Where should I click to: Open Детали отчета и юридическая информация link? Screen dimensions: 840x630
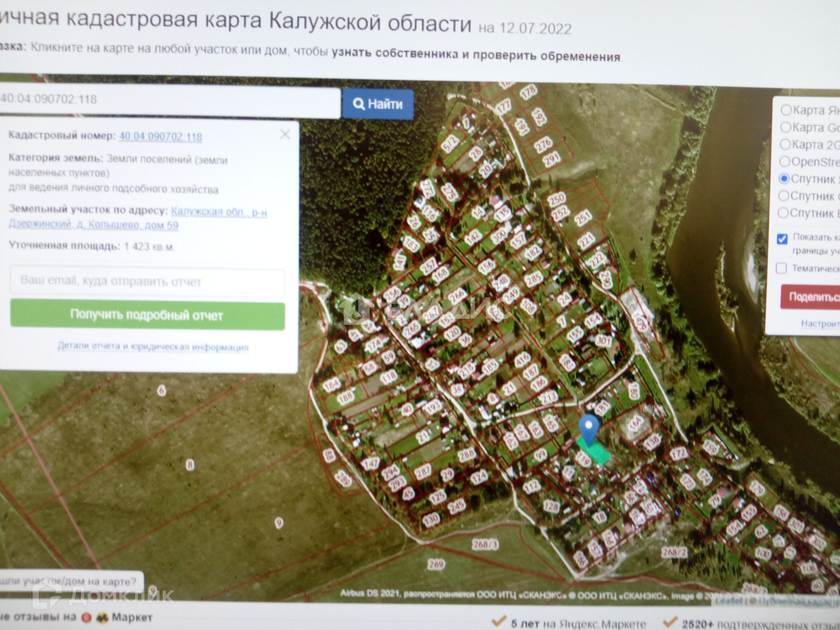pos(153,347)
